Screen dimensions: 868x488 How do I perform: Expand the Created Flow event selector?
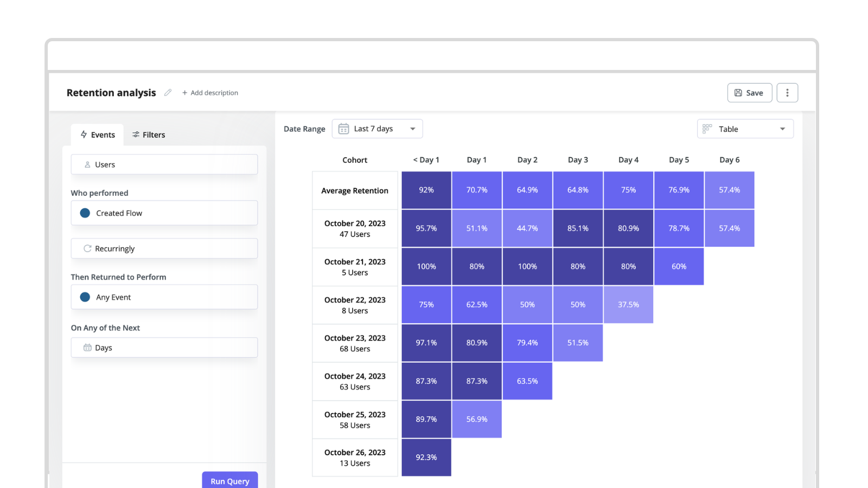(x=164, y=213)
